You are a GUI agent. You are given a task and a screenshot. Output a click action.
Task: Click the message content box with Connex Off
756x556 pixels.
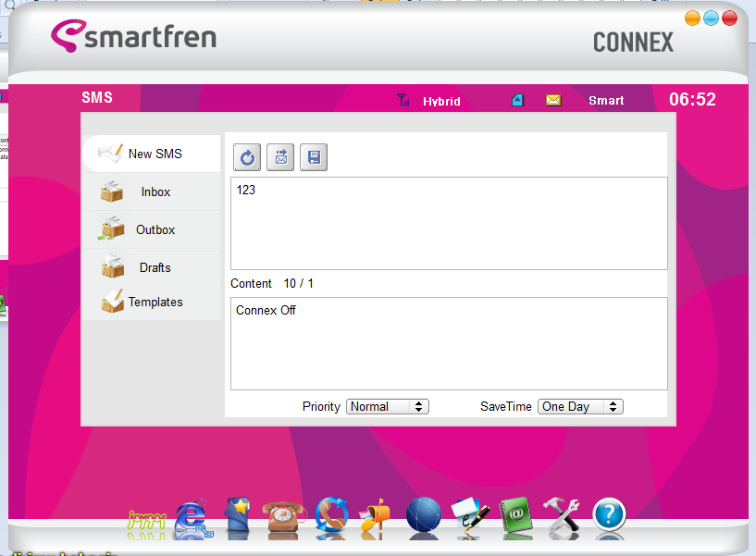[449, 343]
